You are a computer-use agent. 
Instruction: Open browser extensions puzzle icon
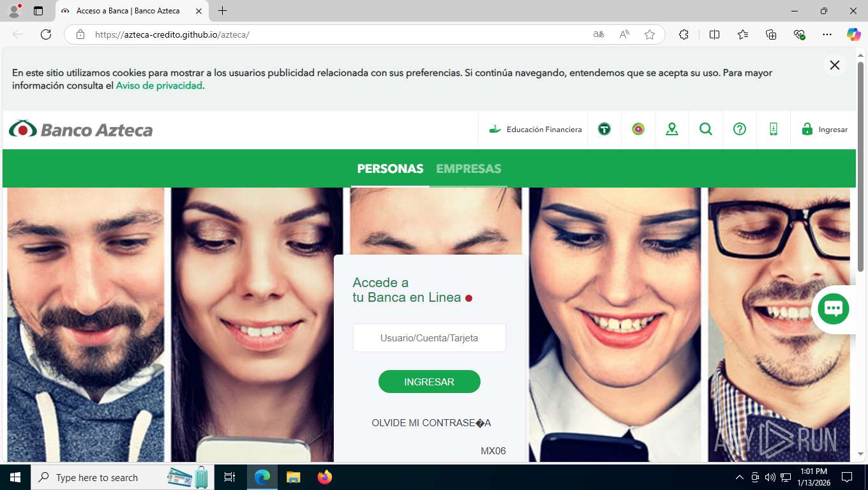[x=684, y=34]
